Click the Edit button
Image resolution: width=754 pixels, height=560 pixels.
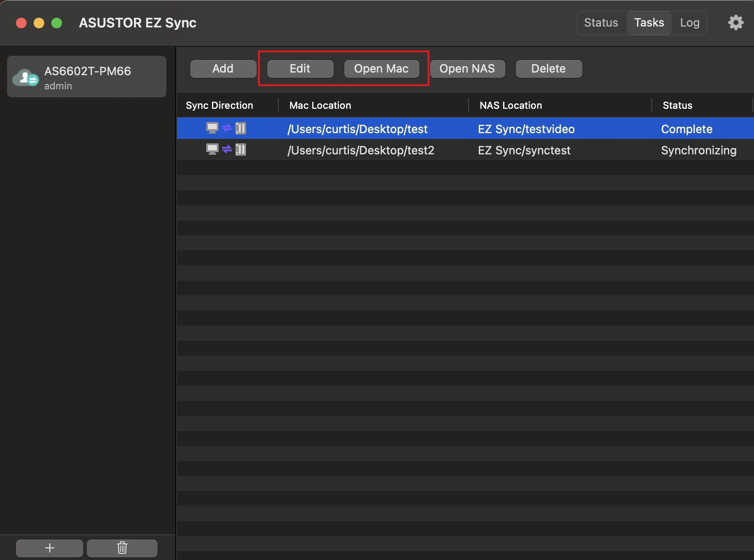click(300, 69)
